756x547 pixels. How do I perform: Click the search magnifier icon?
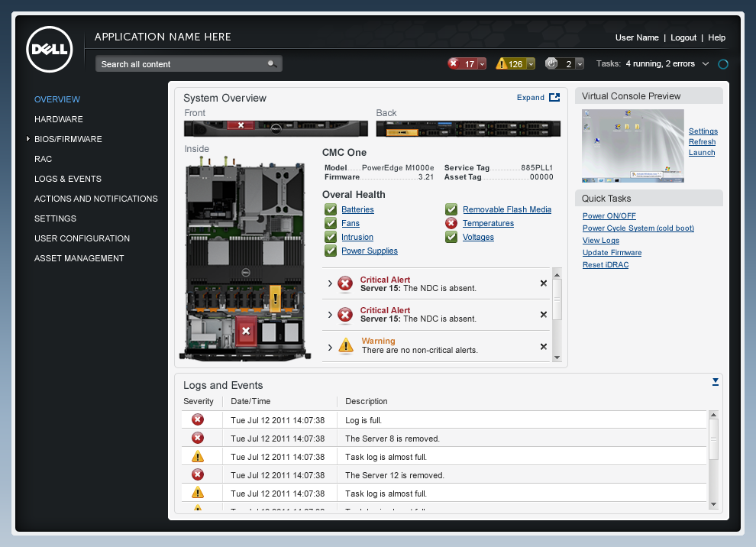[x=272, y=63]
